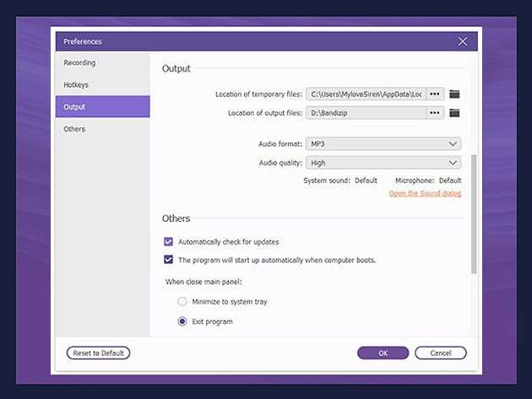Switch to the Recording section
Image resolution: width=532 pixels, height=399 pixels.
pyautogui.click(x=80, y=62)
